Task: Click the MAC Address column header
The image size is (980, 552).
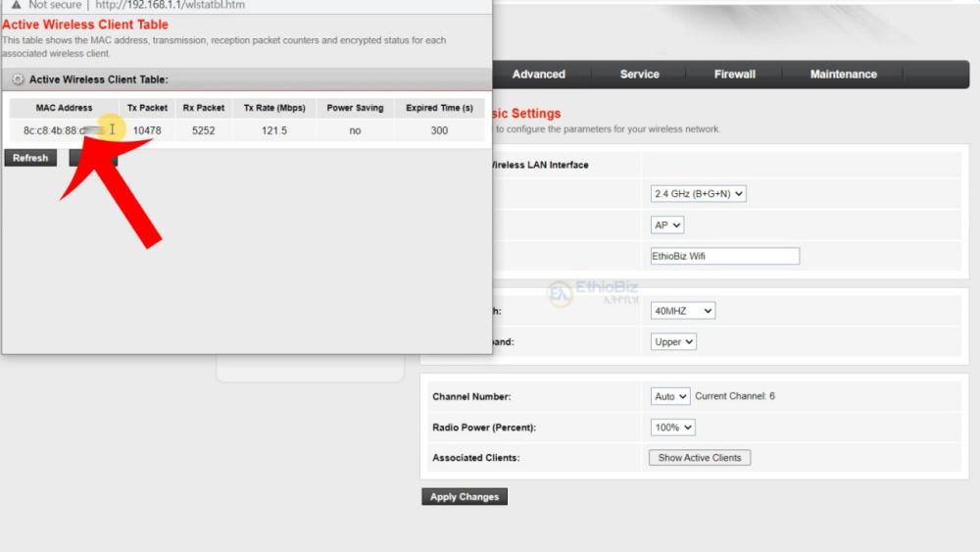Action: 64,108
